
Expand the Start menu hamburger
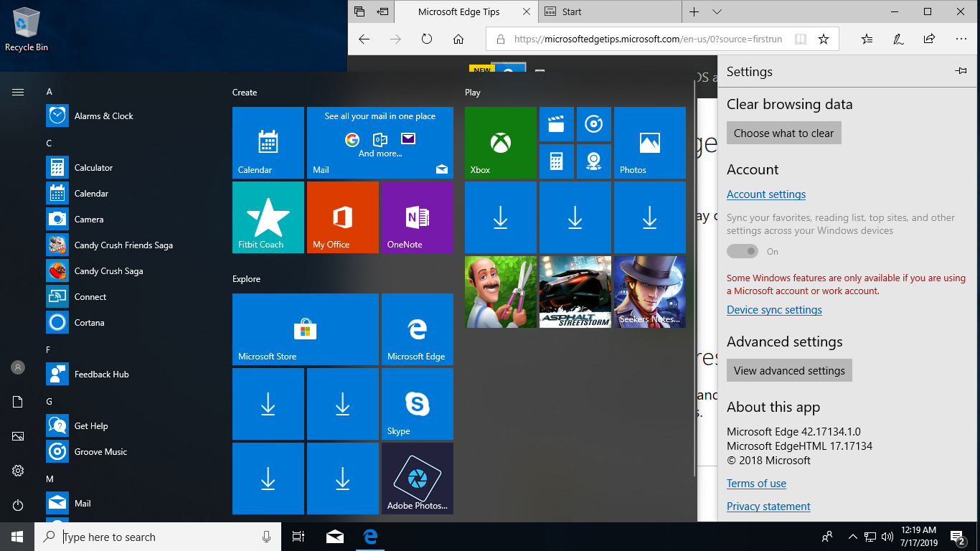coord(18,92)
